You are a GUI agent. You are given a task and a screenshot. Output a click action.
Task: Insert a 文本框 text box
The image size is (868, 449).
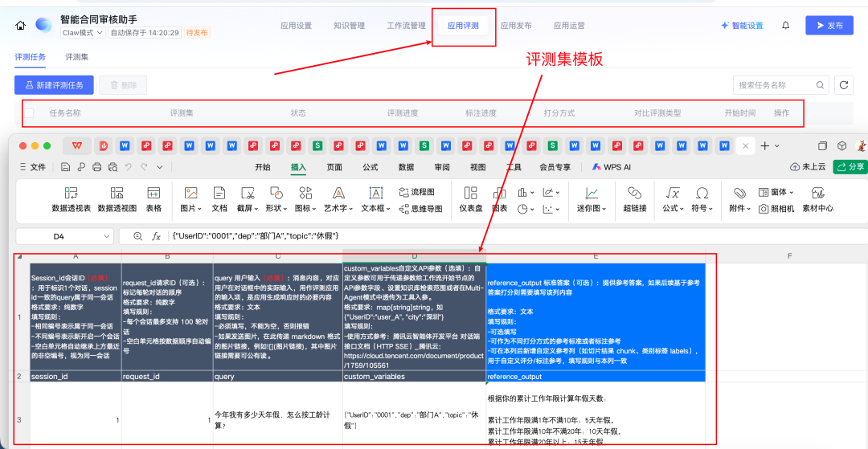pyautogui.click(x=376, y=200)
